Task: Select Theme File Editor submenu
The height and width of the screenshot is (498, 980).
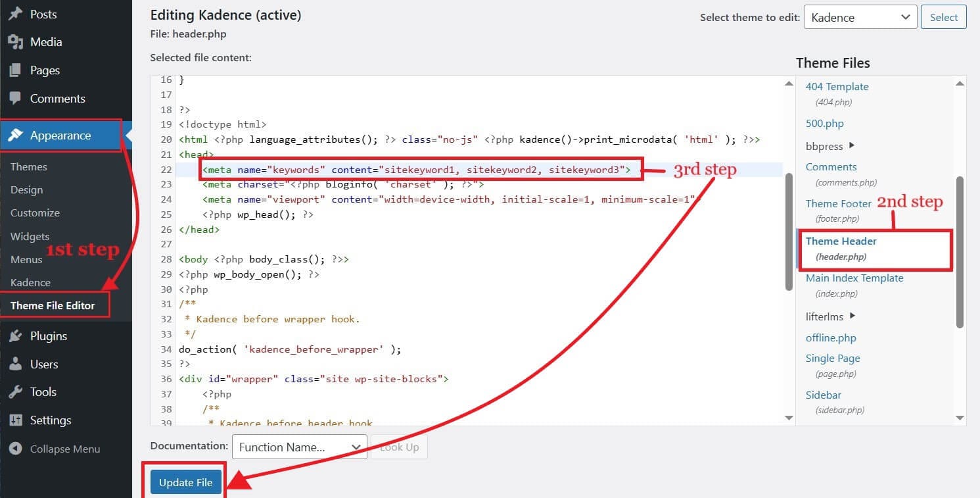Action: coord(53,305)
